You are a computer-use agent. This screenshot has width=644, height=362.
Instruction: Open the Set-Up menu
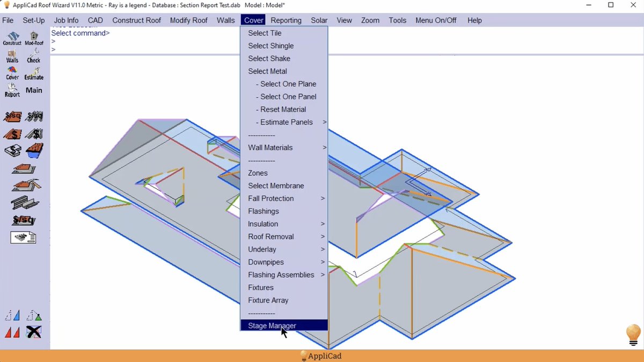click(x=34, y=20)
